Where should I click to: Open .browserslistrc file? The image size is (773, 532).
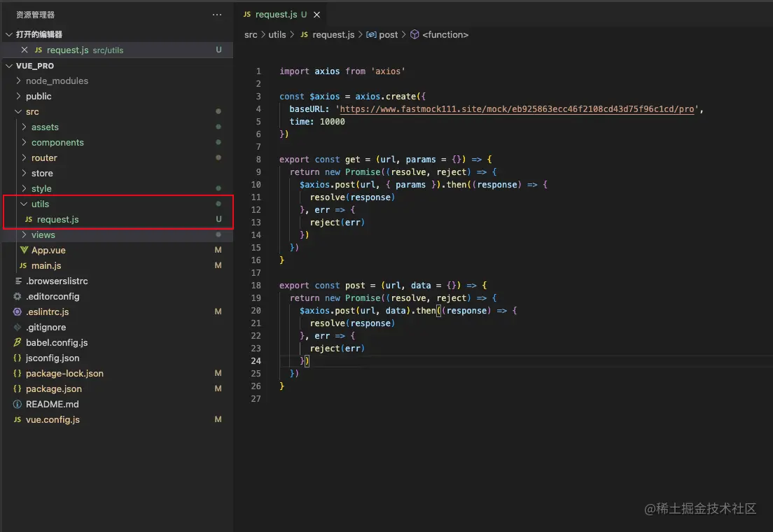point(57,281)
